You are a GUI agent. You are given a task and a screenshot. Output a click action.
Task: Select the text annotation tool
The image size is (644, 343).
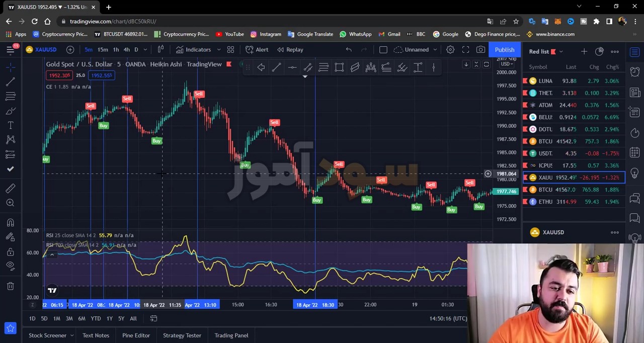pyautogui.click(x=11, y=125)
